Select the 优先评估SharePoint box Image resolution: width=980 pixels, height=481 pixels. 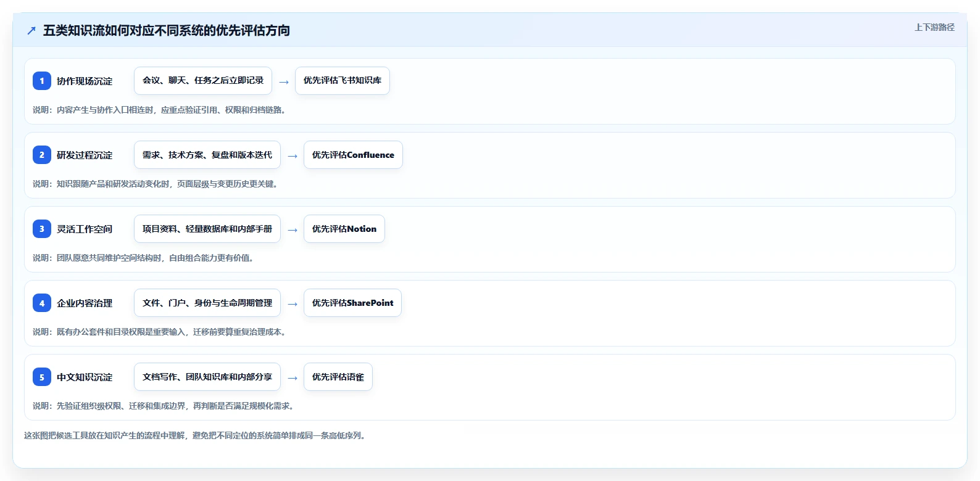(352, 303)
